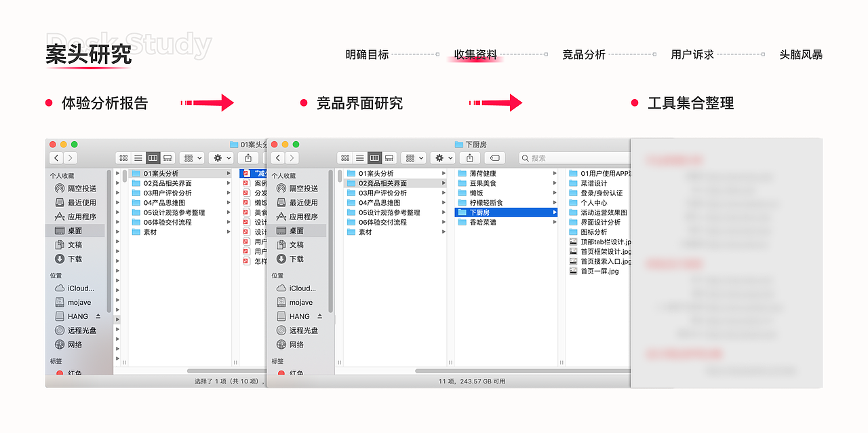Screen dimensions: 868x433
Task: Open gear action menu in 下厨房 window
Action: pos(443,157)
